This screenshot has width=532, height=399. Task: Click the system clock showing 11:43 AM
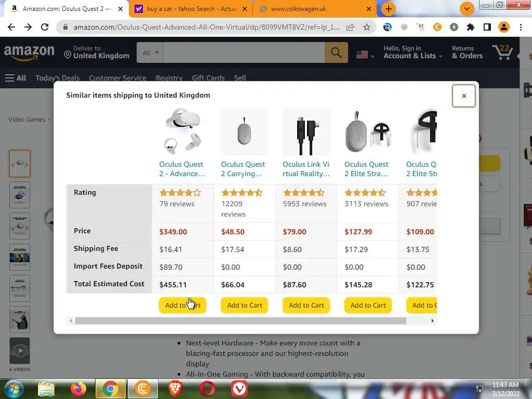click(x=505, y=389)
